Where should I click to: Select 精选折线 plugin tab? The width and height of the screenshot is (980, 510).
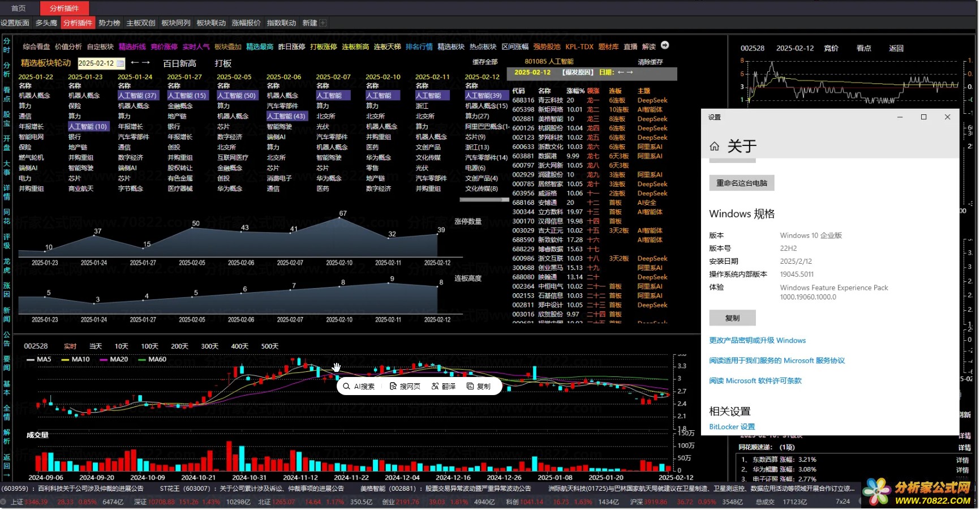[132, 47]
